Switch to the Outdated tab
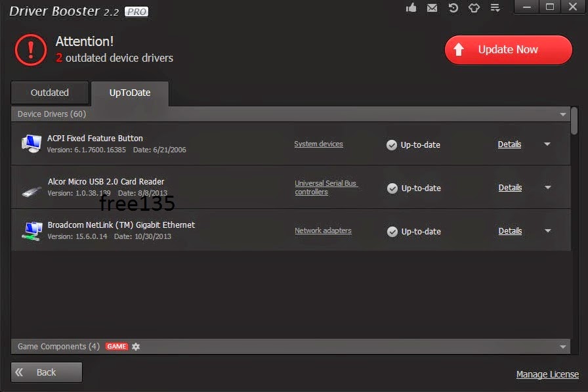The height and width of the screenshot is (392, 588). tap(50, 93)
